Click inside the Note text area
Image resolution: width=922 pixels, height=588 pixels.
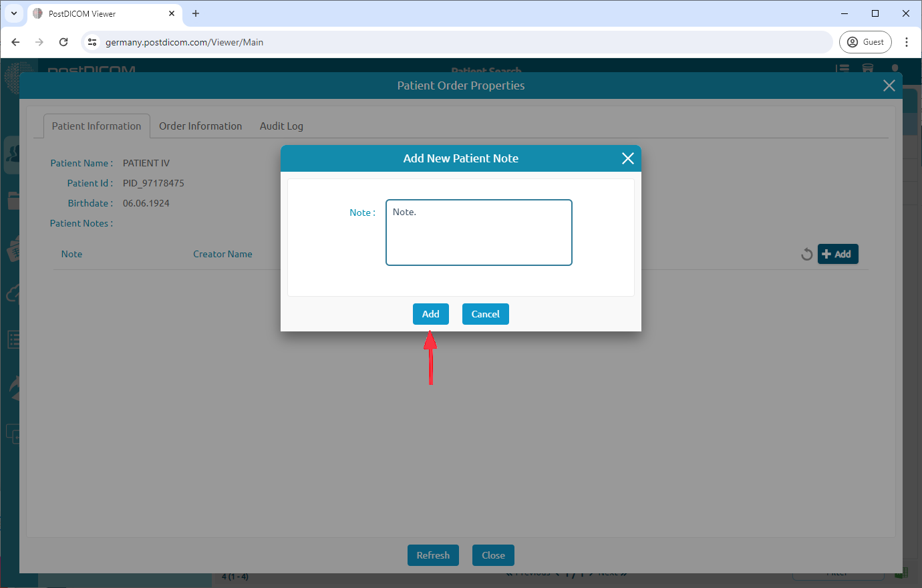478,232
